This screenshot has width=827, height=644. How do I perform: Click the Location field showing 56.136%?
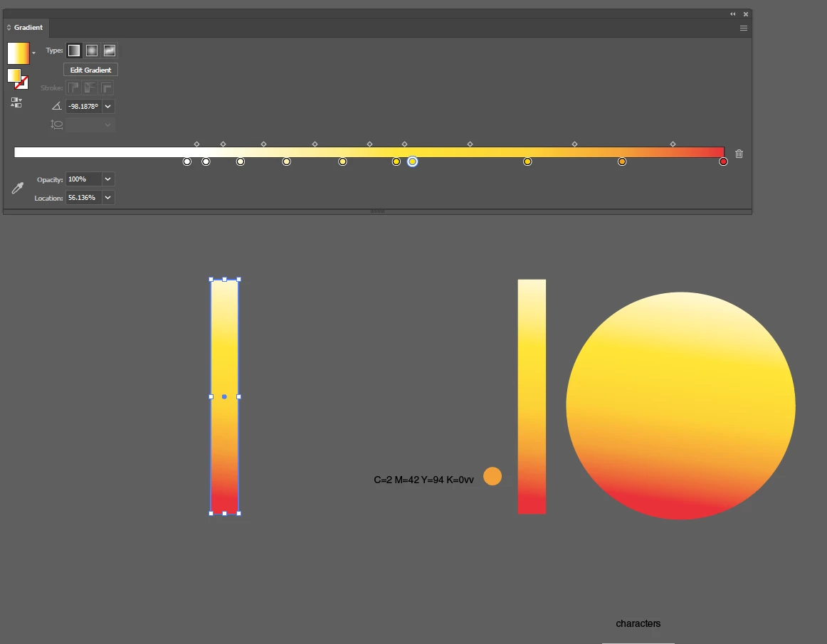pos(84,198)
